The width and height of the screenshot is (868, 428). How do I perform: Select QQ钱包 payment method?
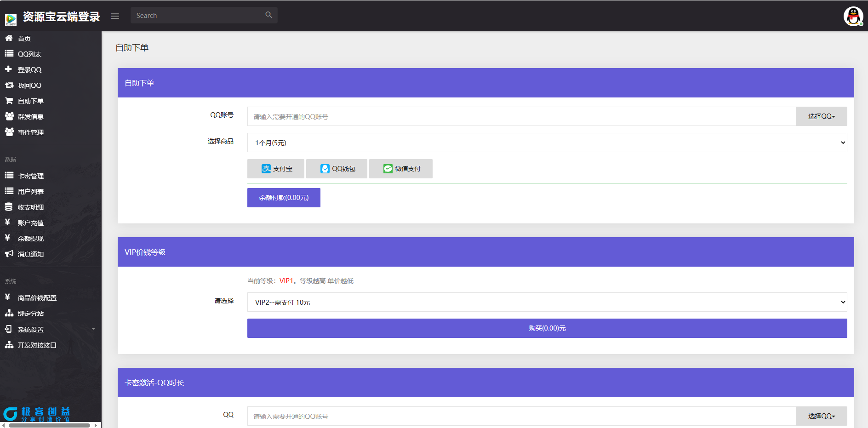pyautogui.click(x=337, y=169)
